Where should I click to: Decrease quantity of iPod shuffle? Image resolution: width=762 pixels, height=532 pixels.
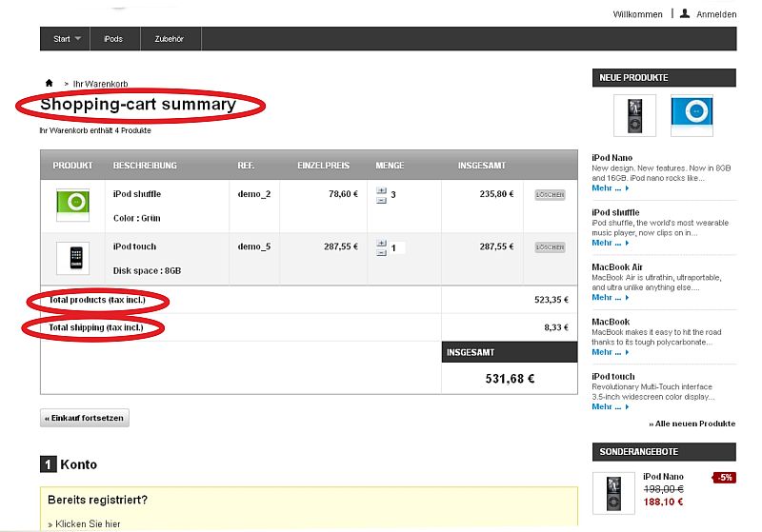382,200
